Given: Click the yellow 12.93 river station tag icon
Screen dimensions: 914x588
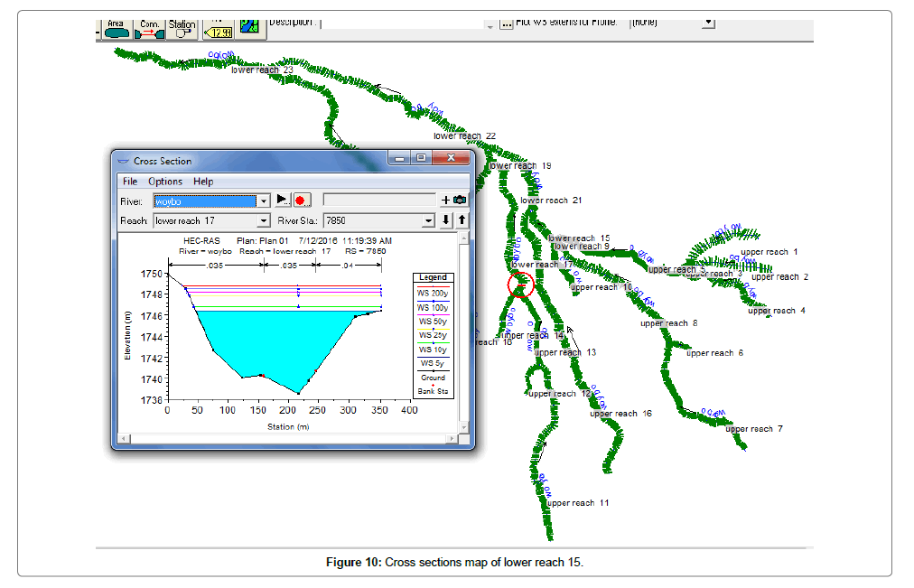Looking at the screenshot, I should tap(218, 30).
